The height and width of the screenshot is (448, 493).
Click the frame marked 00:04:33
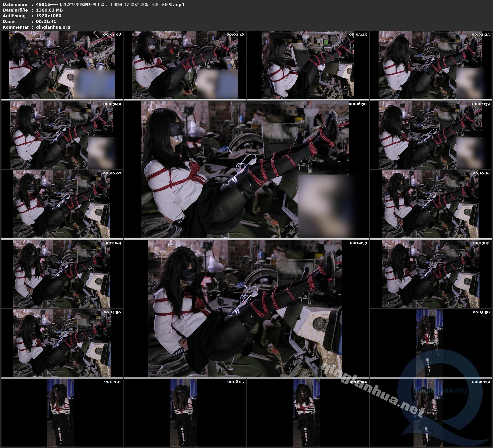point(431,65)
